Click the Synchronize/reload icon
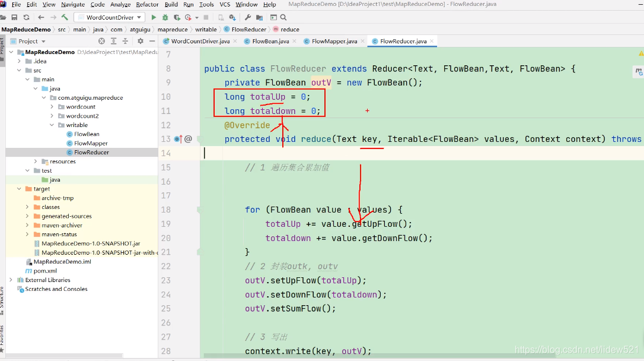Viewport: 644px width, 361px height. 26,17
